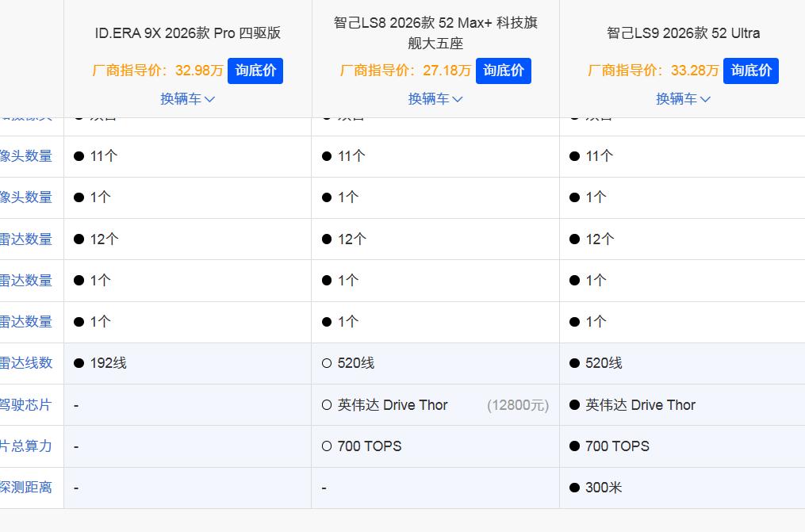
Task: Open the 智己LS8 2026款 52 Max+ title
Action: (435, 33)
